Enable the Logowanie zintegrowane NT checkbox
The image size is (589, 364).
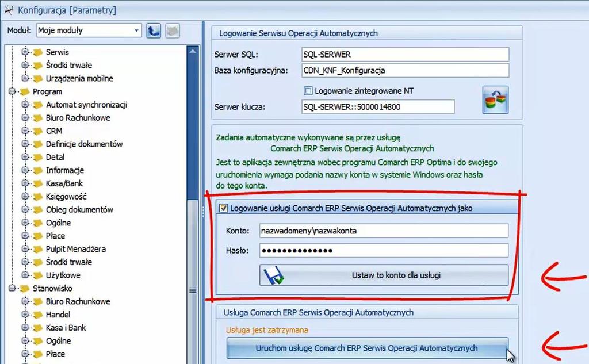[308, 90]
